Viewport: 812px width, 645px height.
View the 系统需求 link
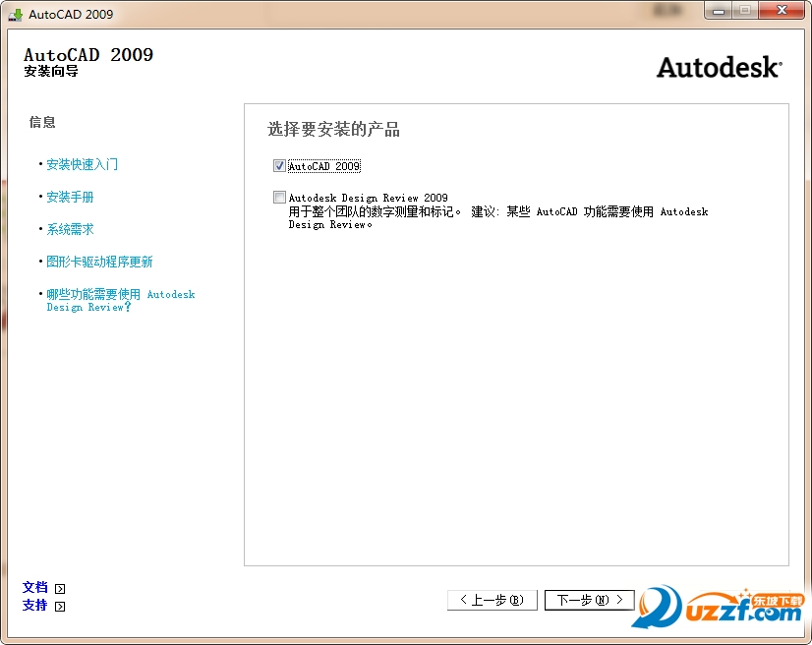coord(70,229)
